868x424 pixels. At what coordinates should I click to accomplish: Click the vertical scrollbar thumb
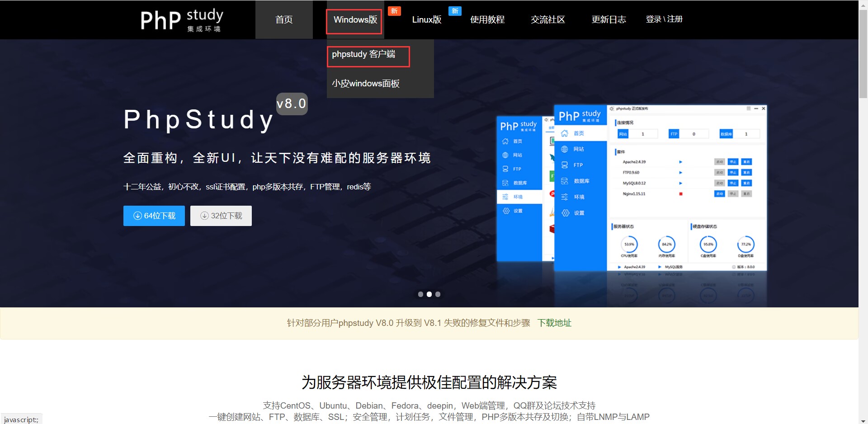point(863,53)
